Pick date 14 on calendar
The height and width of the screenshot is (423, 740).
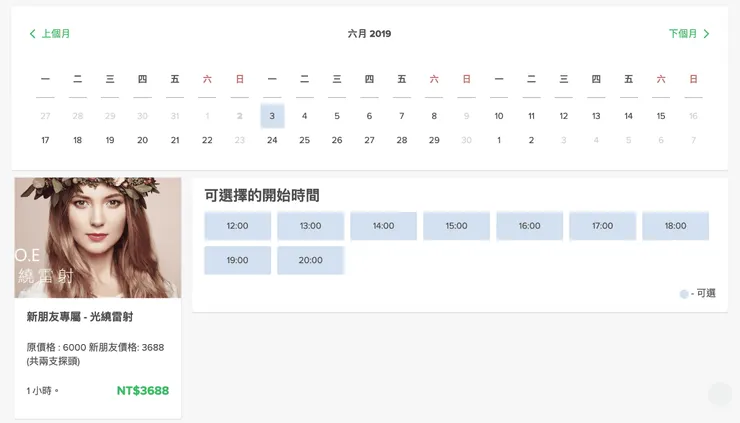pos(629,116)
